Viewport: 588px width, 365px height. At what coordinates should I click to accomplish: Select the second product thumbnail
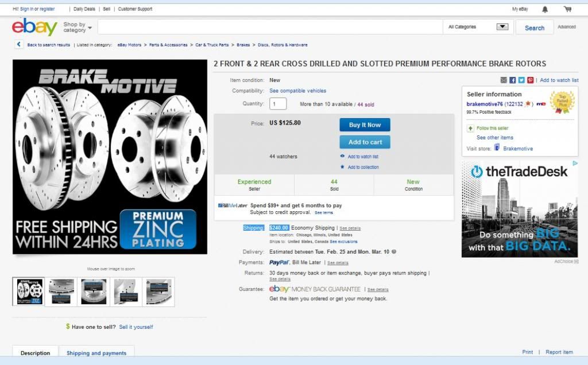point(61,292)
